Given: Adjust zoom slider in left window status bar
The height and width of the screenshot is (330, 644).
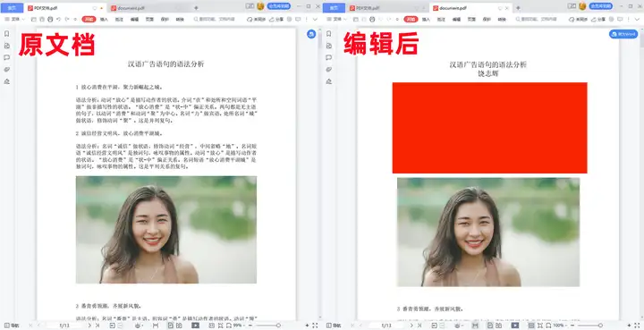Looking at the screenshot, I should point(277,326).
